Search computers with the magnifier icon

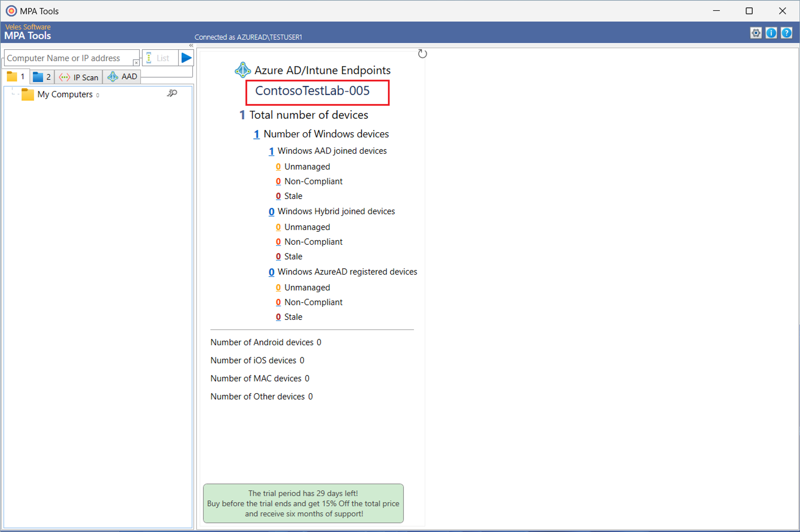tap(172, 93)
